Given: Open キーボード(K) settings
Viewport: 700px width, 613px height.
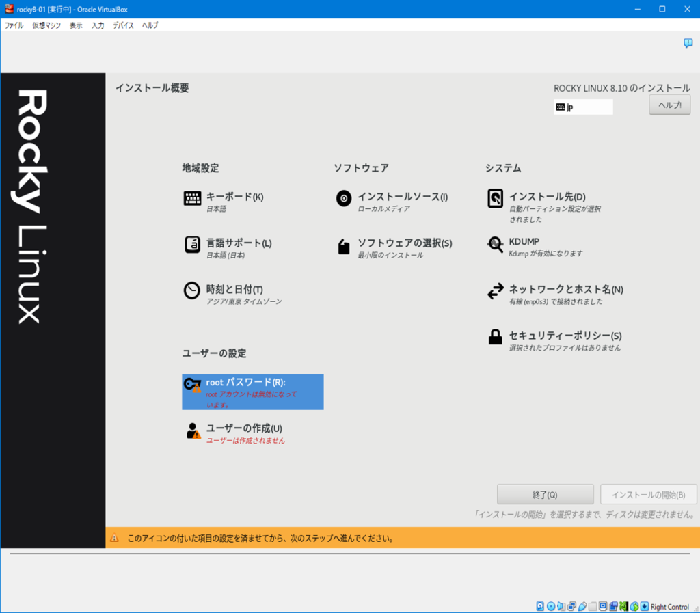Looking at the screenshot, I should pos(235,197).
